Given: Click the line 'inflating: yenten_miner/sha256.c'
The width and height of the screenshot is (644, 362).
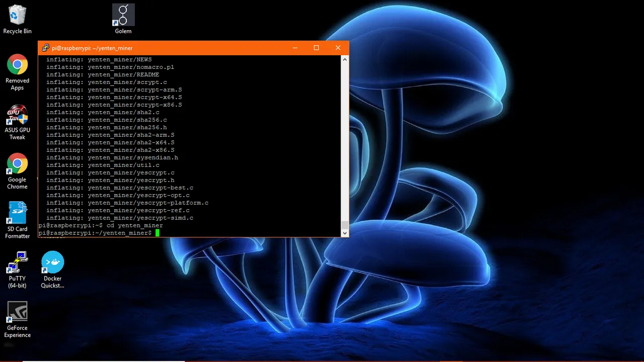Looking at the screenshot, I should [x=107, y=120].
